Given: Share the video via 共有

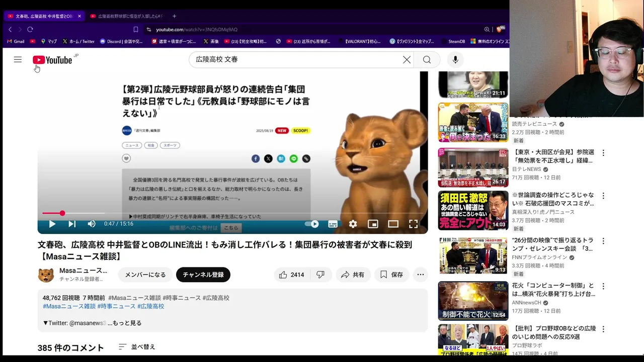Looking at the screenshot, I should click(x=352, y=275).
